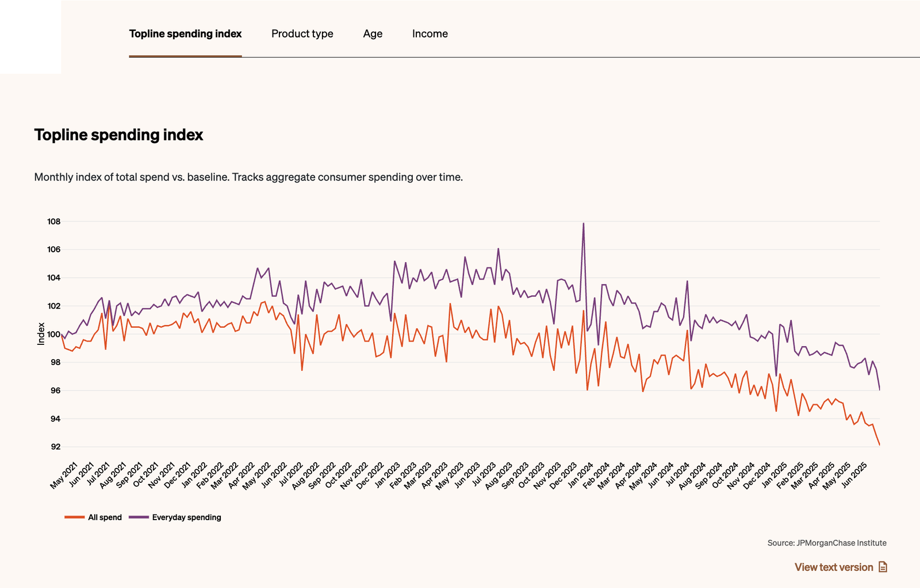Image resolution: width=920 pixels, height=588 pixels.
Task: Click the 92 y-axis label
Action: tap(55, 447)
